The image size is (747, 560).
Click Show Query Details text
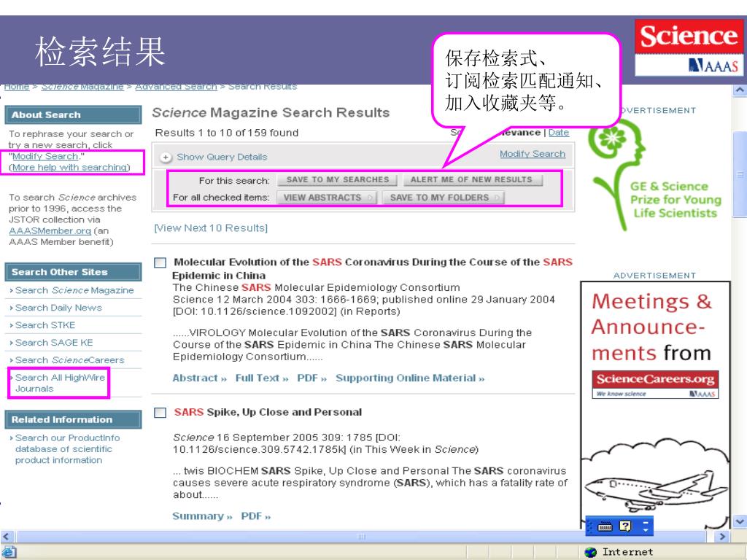(x=222, y=157)
